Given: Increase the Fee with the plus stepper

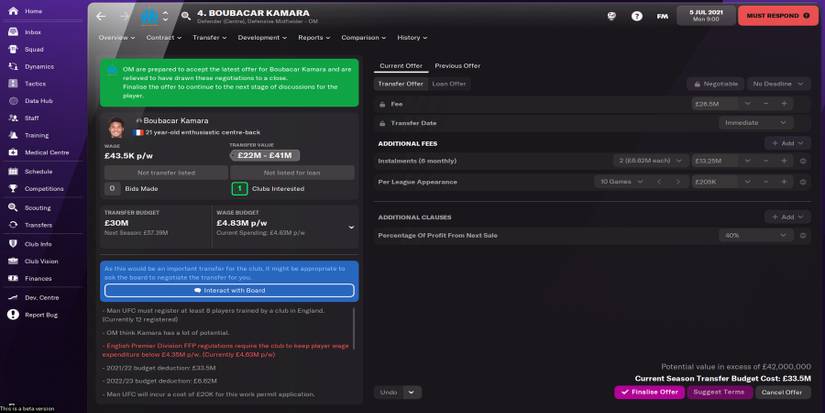Looking at the screenshot, I should [784, 104].
